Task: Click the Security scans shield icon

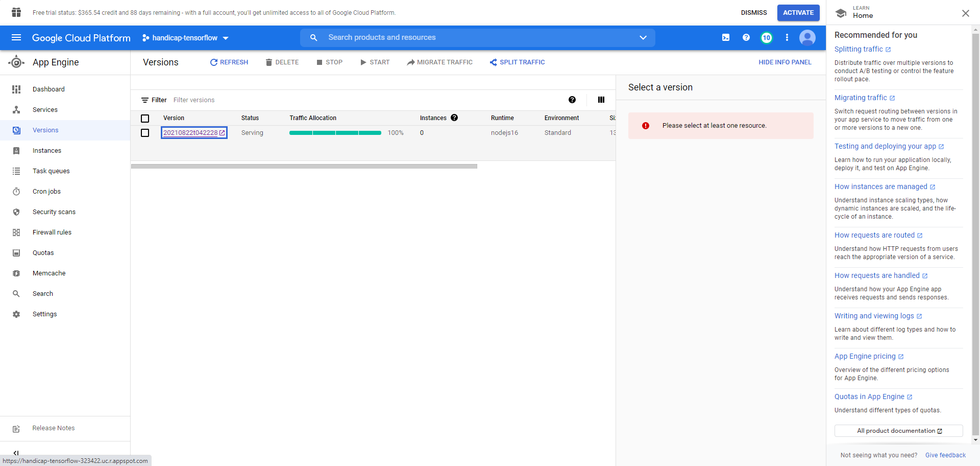Action: click(x=16, y=212)
